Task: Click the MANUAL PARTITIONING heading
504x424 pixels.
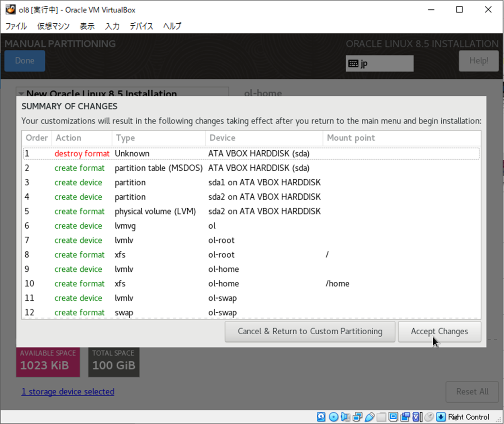Action: tap(60, 44)
